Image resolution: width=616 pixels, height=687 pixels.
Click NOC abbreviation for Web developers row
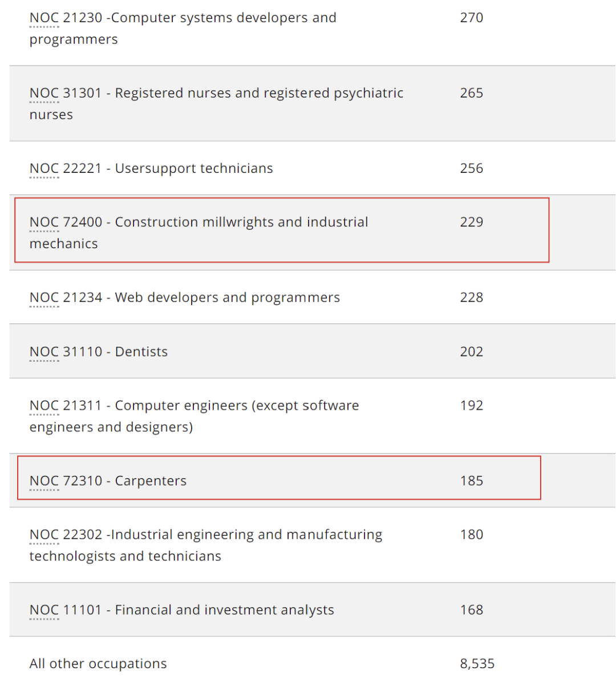[44, 297]
